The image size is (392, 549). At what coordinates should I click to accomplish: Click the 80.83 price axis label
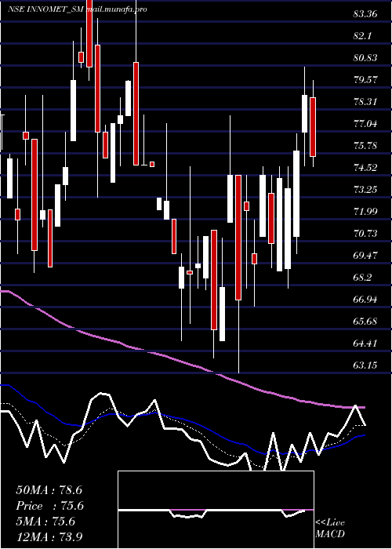(365, 58)
